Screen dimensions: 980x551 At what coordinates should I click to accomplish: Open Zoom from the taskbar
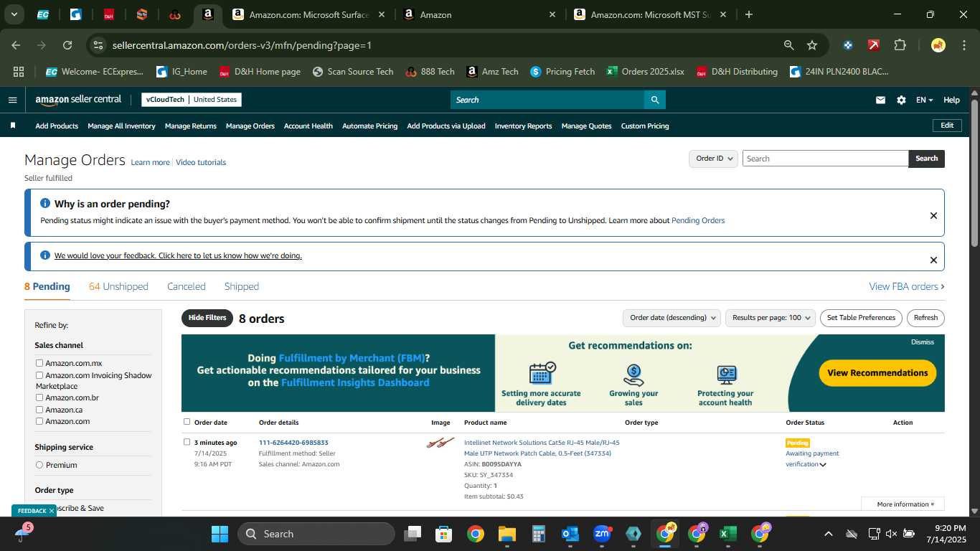602,534
